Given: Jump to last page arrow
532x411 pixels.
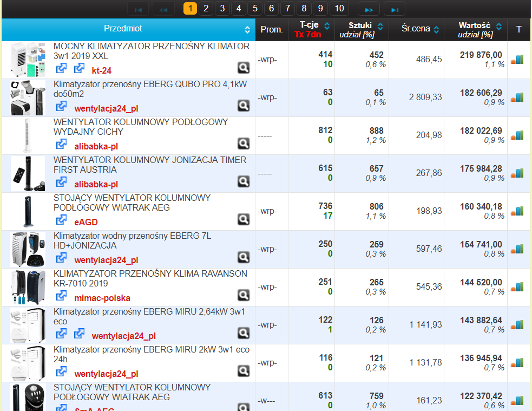Looking at the screenshot, I should coord(395,9).
